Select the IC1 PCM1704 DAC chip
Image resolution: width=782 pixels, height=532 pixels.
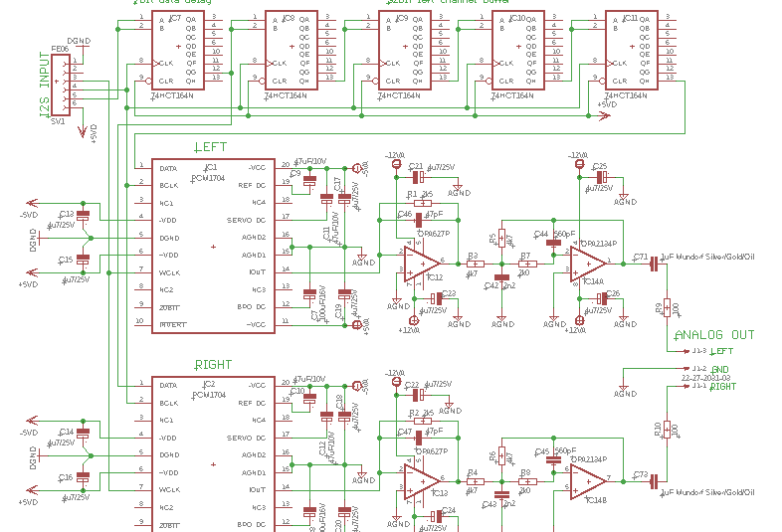(214, 247)
